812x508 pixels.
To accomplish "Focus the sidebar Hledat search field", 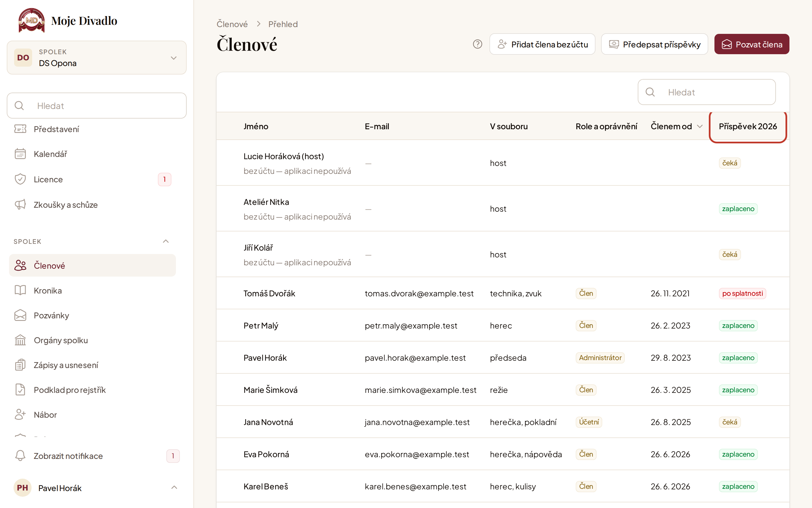I will 97,106.
